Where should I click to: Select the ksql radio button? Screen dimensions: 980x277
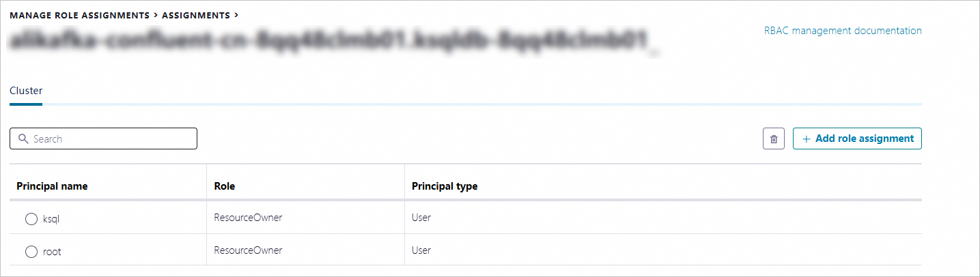(x=31, y=219)
